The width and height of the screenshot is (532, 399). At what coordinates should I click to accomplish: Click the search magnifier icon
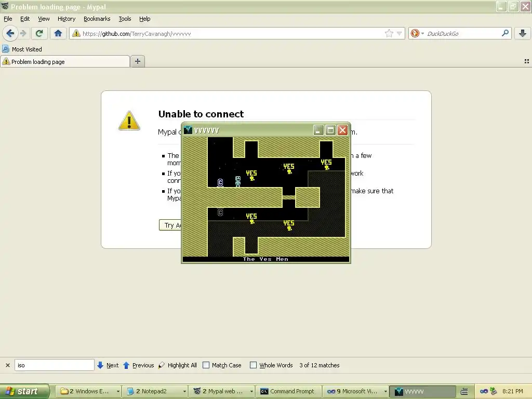[505, 33]
